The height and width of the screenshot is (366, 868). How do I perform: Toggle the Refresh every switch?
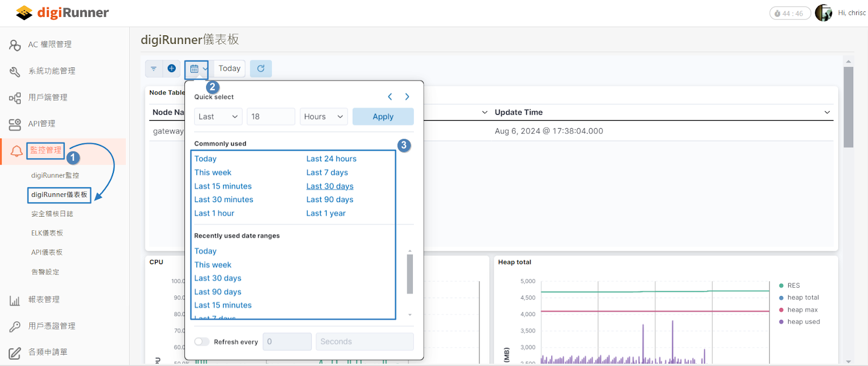202,342
